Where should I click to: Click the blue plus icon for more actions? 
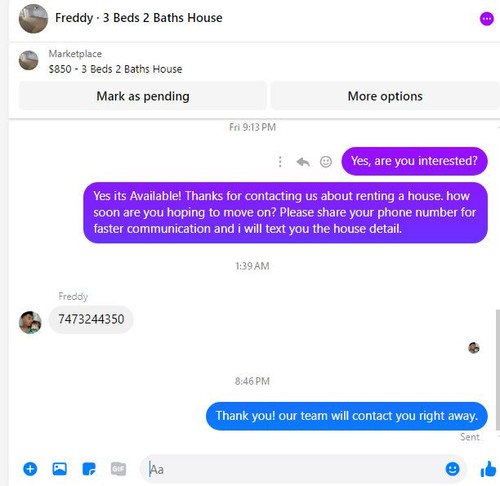30,469
